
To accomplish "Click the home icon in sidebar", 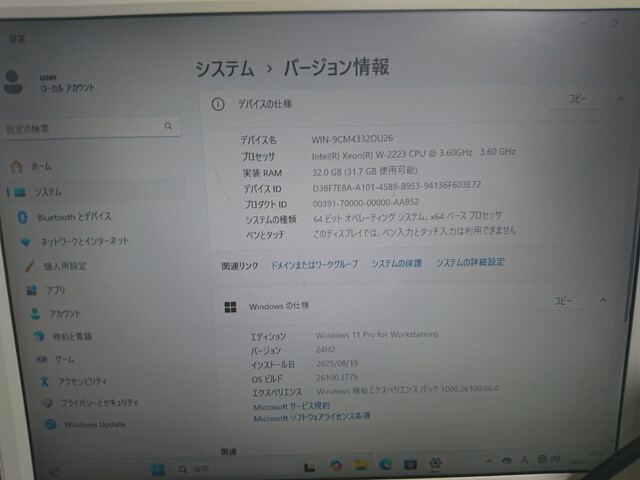I will point(16,166).
